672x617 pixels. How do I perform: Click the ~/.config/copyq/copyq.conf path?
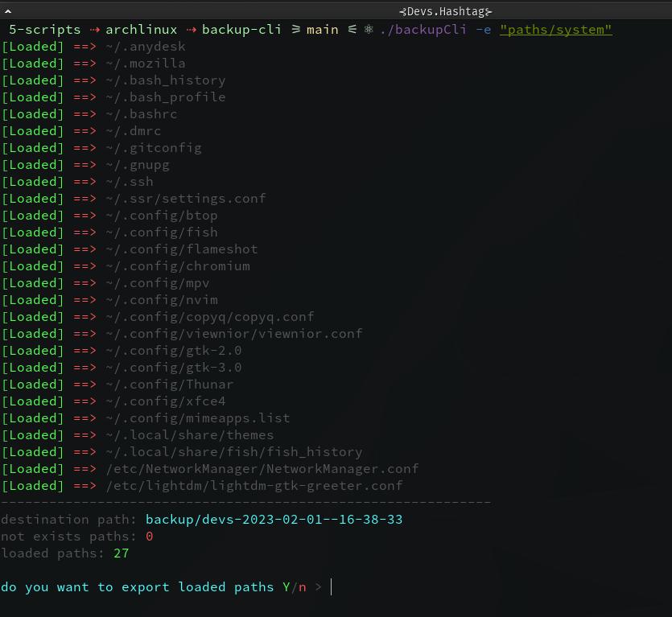(209, 317)
